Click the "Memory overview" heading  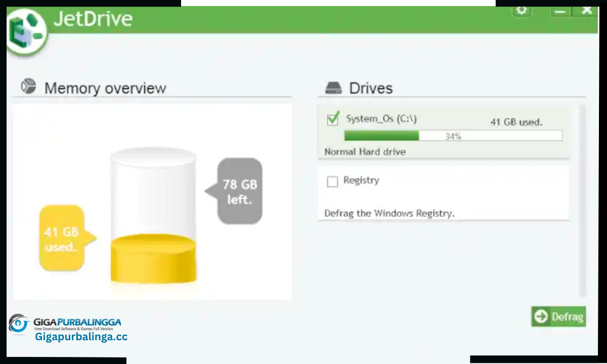point(105,88)
